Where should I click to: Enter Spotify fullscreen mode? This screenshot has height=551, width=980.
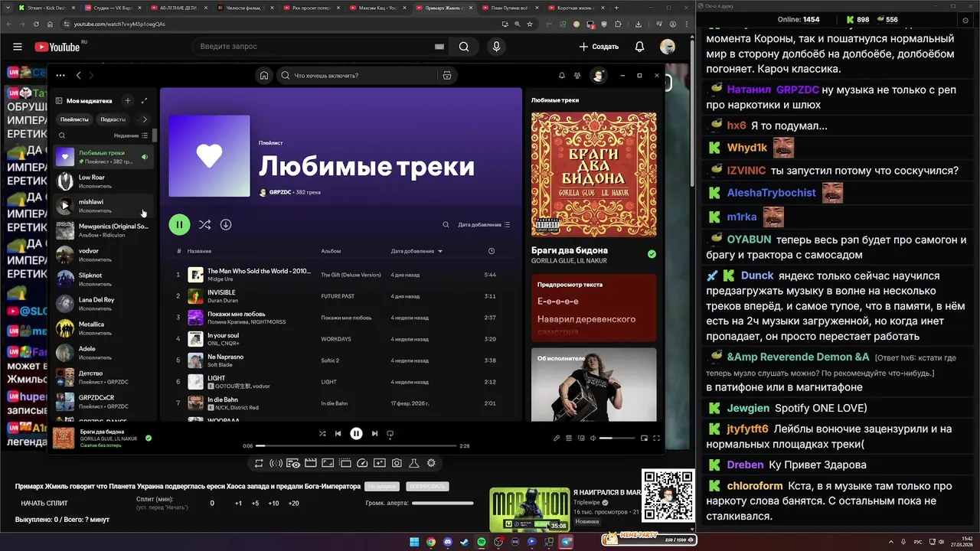click(656, 439)
